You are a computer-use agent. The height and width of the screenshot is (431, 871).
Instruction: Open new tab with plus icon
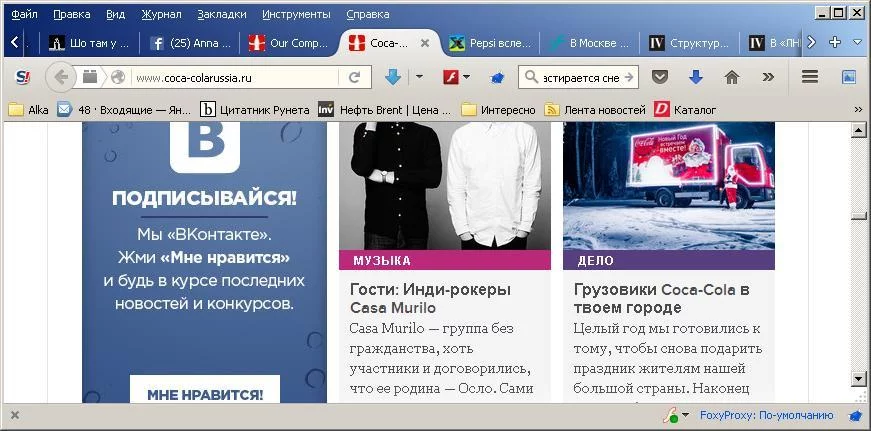pyautogui.click(x=834, y=42)
